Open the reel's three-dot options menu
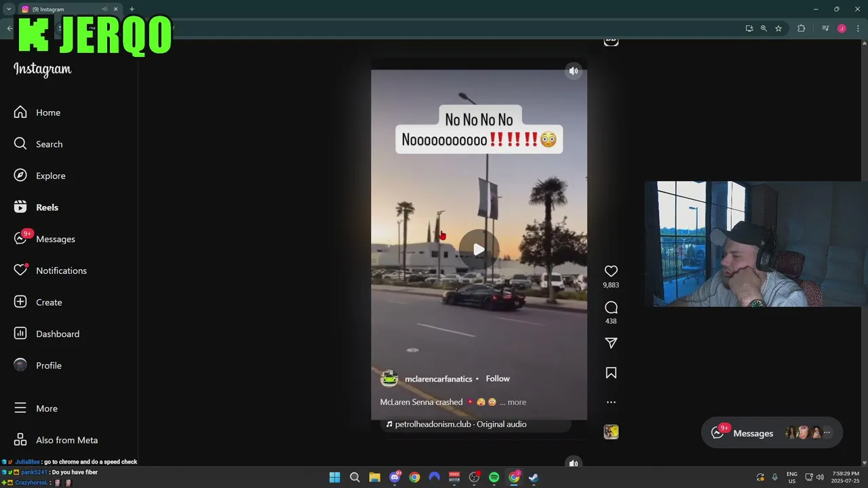The height and width of the screenshot is (488, 868). pos(611,402)
